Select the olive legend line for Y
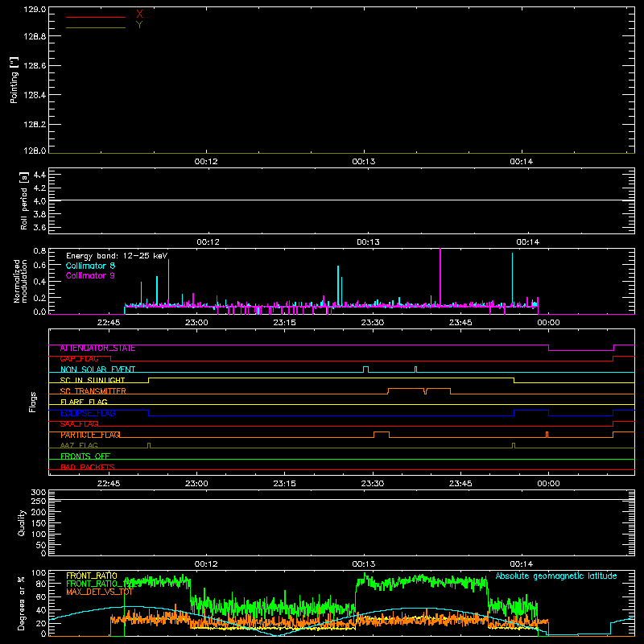The width and height of the screenshot is (644, 644). click(96, 27)
